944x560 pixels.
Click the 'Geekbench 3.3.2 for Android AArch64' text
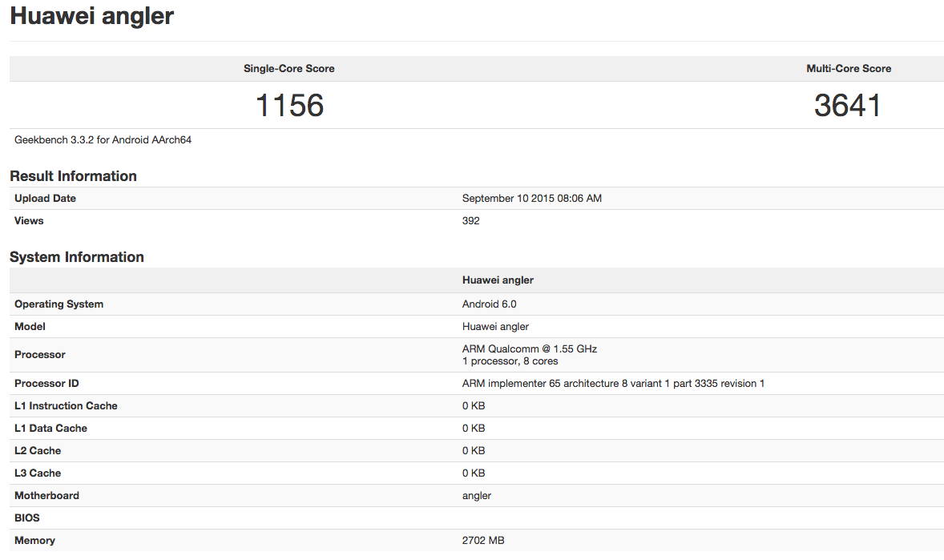click(x=103, y=139)
